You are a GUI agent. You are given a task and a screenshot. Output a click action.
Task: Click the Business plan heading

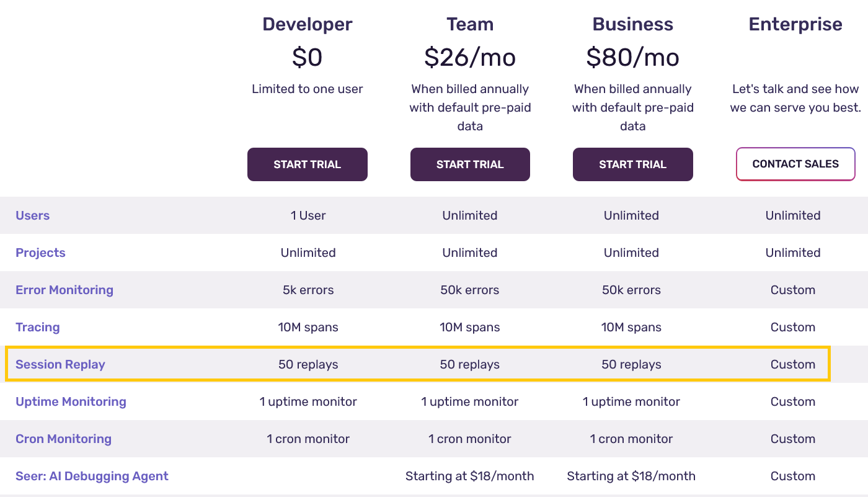632,24
